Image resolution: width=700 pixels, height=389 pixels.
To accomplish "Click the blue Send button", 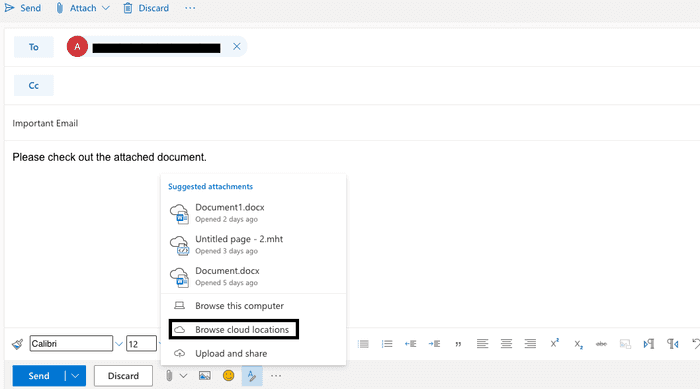I will [39, 376].
